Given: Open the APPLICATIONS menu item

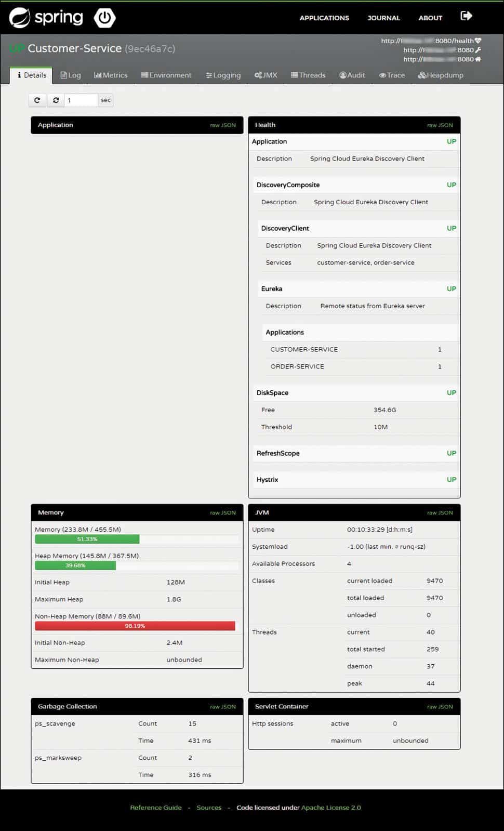Looking at the screenshot, I should [324, 18].
